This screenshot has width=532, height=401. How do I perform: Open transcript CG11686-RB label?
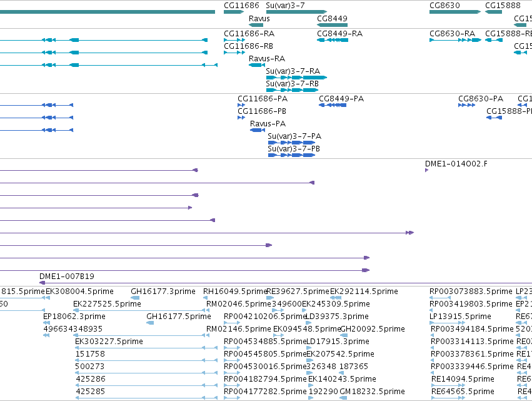(x=248, y=46)
